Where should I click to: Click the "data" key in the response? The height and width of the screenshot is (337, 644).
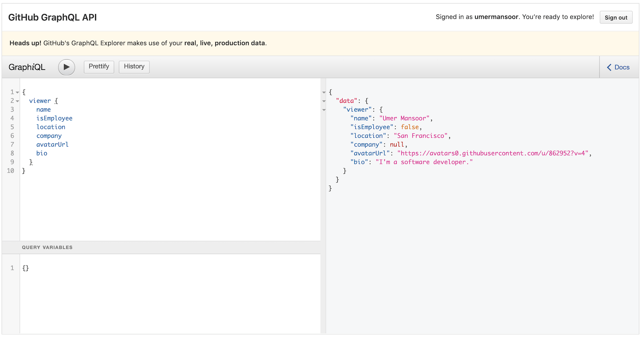346,101
